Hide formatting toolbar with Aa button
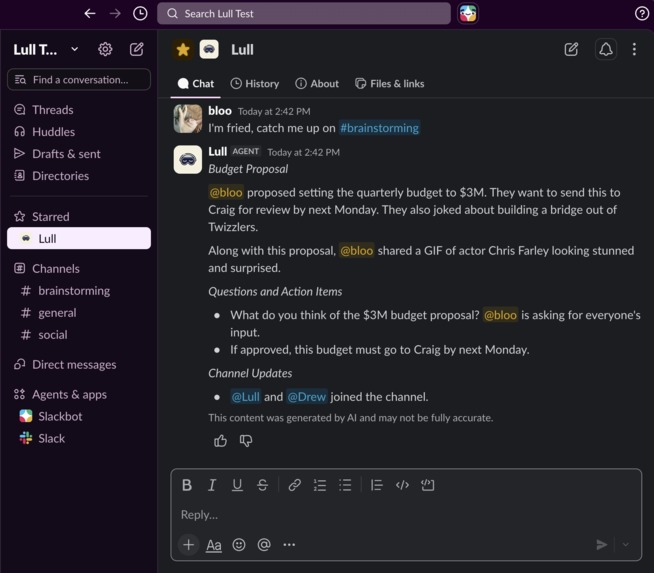654x573 pixels. (214, 545)
